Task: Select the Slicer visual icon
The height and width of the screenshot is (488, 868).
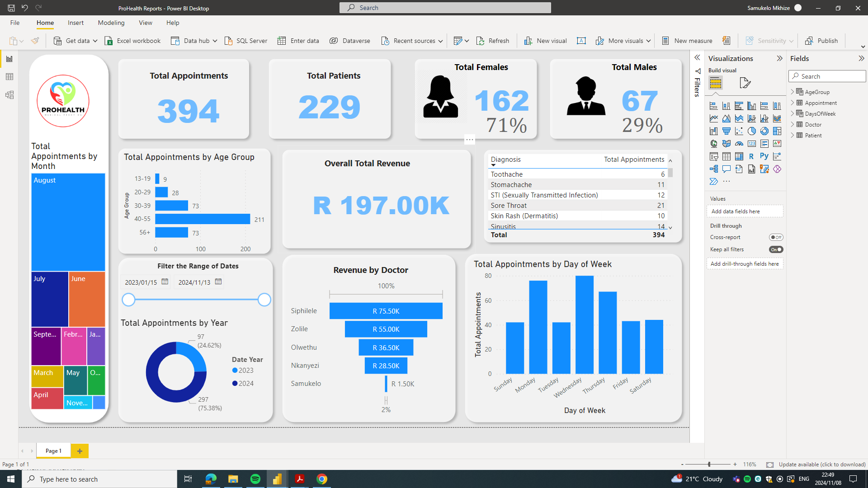Action: coord(714,156)
